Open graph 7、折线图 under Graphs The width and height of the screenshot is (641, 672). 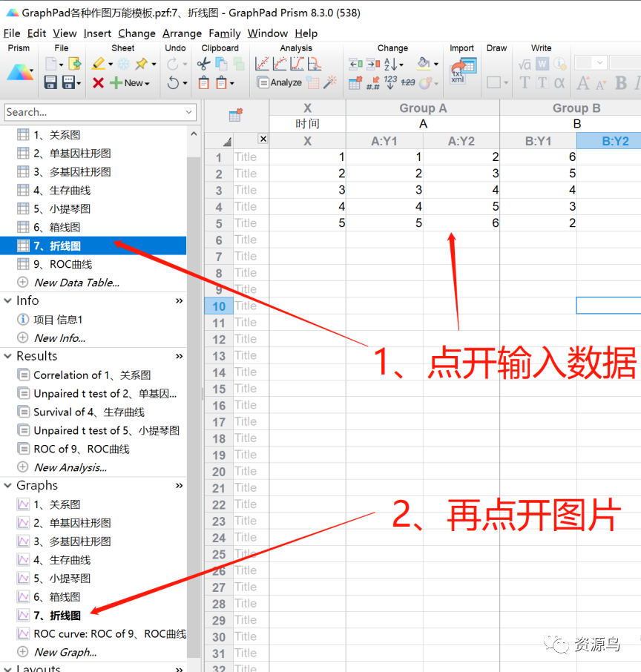click(57, 616)
